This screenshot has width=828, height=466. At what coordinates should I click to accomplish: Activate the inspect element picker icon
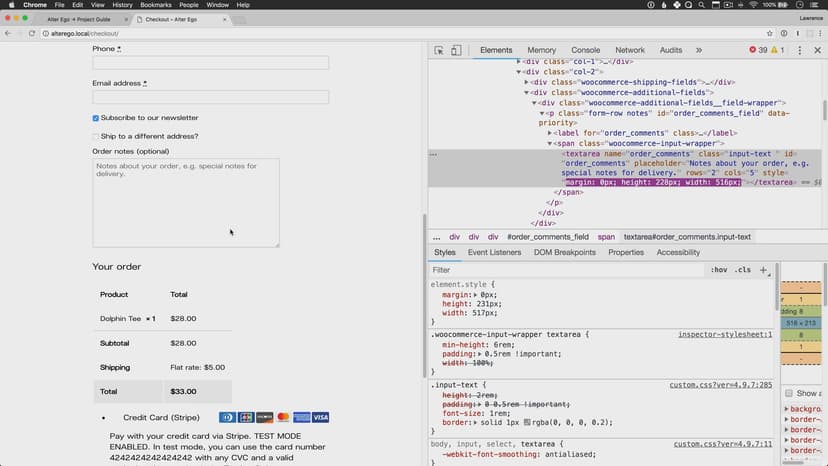[439, 50]
